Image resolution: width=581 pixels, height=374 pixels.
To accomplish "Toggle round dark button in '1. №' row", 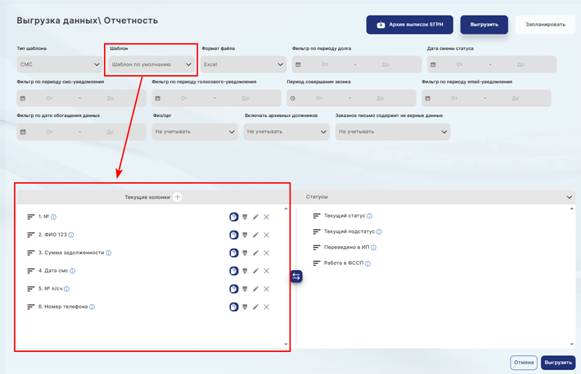I will (x=234, y=217).
